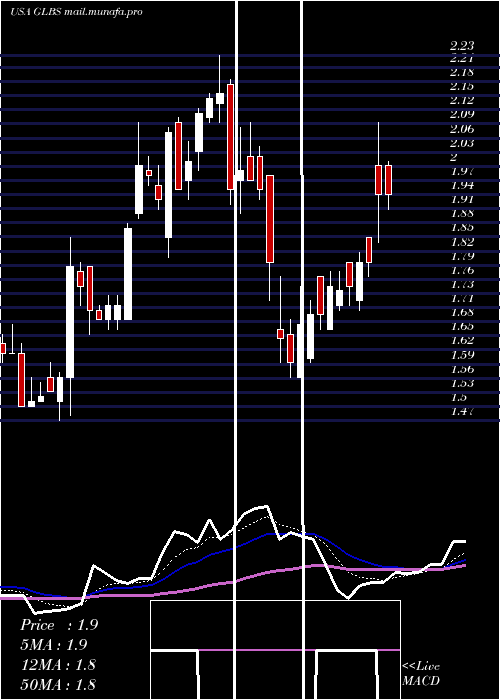Viewport: 500px width, 700px height.
Task: Click the red candle dropping from 1.97 to 1.79
Action: click(270, 219)
